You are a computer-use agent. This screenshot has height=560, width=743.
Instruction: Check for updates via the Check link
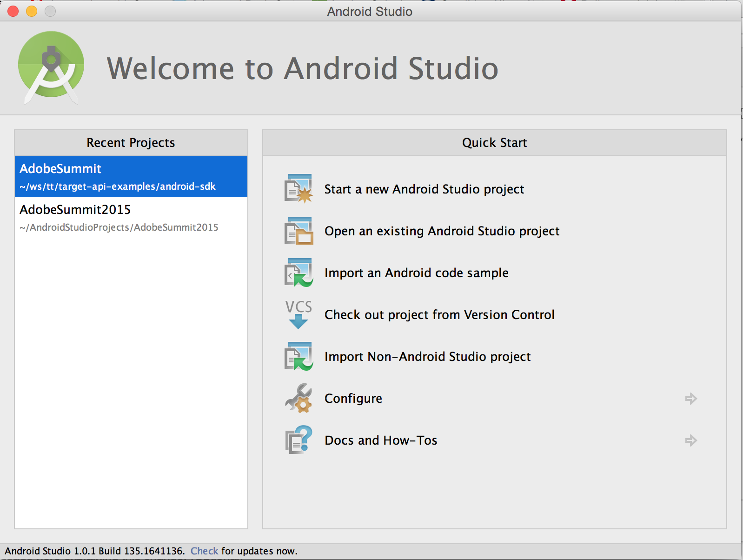pos(204,551)
